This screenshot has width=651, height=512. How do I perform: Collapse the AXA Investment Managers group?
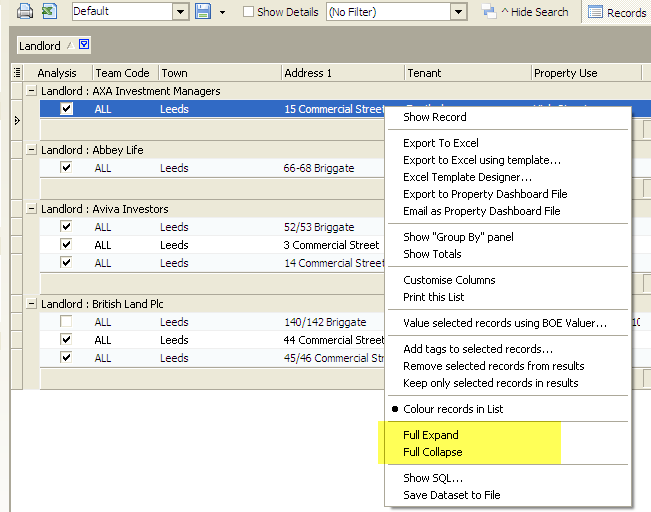pos(31,90)
